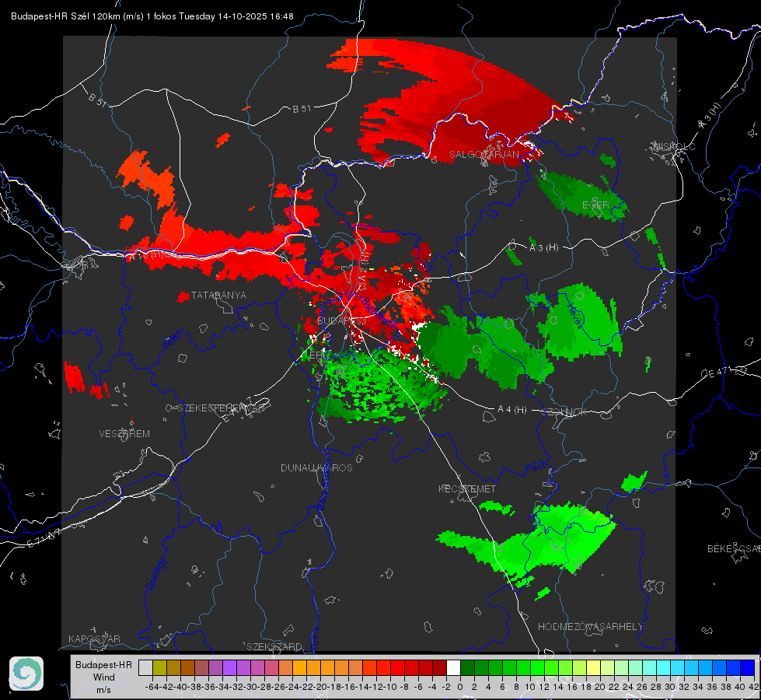This screenshot has height=700, width=761.
Task: Select the SALGOTARJAN city label
Action: [484, 155]
